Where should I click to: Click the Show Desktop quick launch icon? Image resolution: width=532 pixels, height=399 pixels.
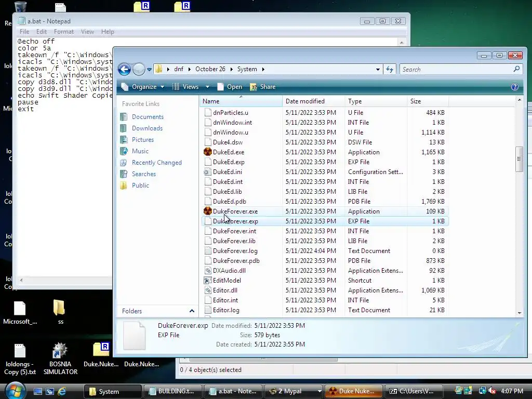[x=37, y=391]
